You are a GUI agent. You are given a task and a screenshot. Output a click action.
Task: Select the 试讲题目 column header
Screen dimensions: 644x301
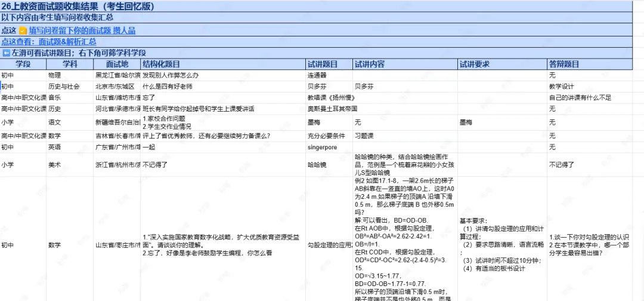(329, 64)
